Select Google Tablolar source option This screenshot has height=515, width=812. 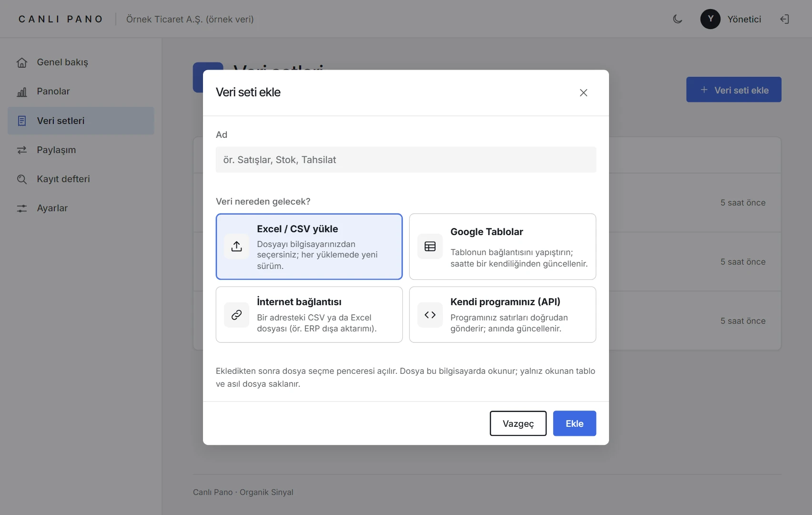pos(503,247)
